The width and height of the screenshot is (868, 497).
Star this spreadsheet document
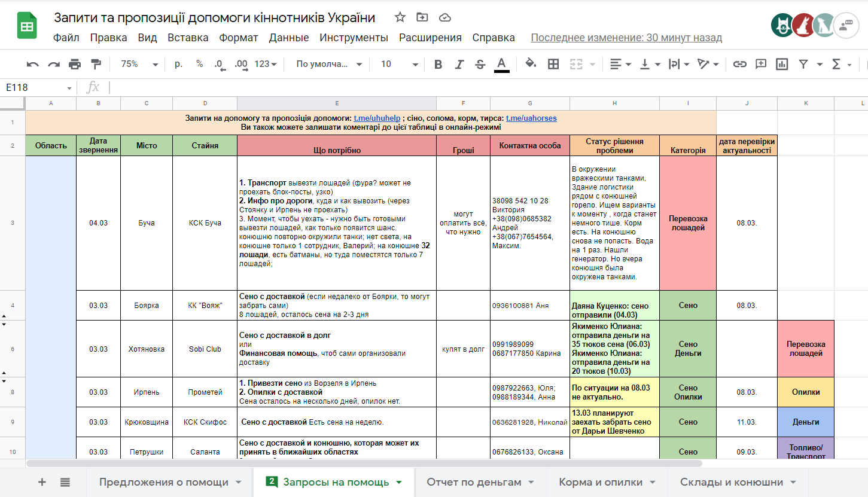400,17
